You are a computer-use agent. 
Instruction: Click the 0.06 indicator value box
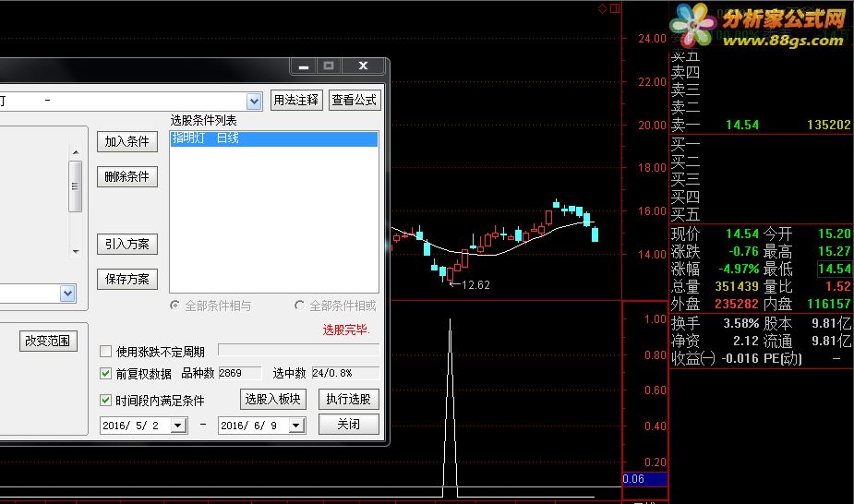644,479
